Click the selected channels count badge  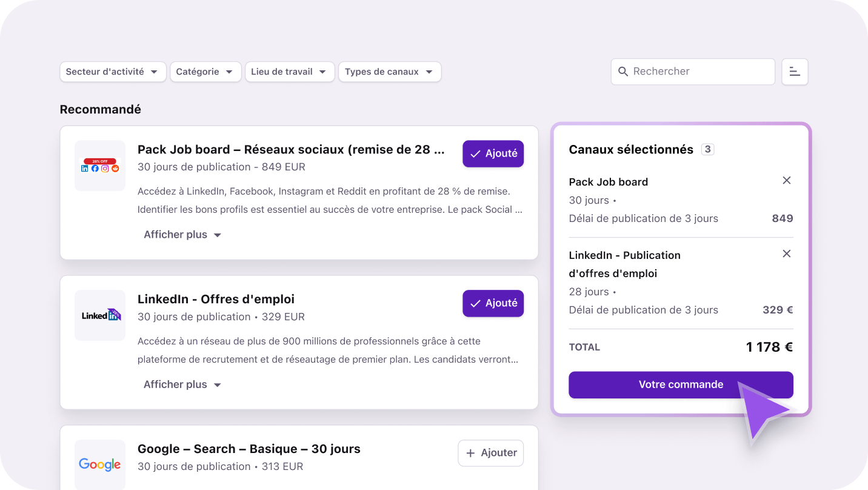click(x=707, y=149)
